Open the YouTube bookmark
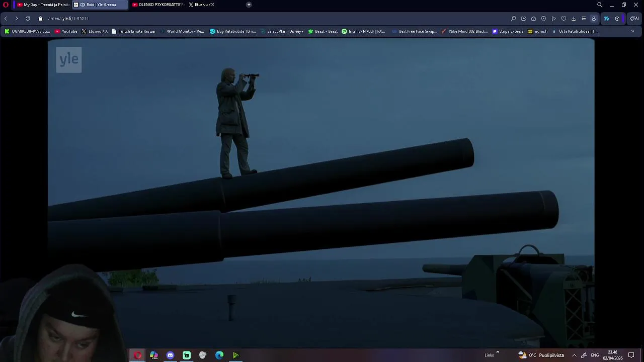The image size is (644, 362). pyautogui.click(x=66, y=31)
